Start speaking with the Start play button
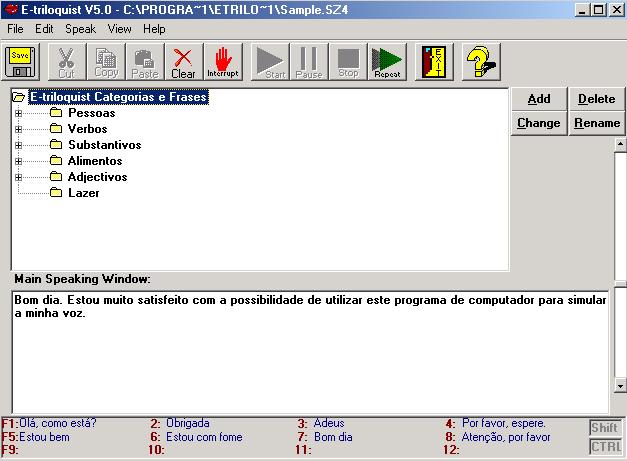 pos(270,62)
